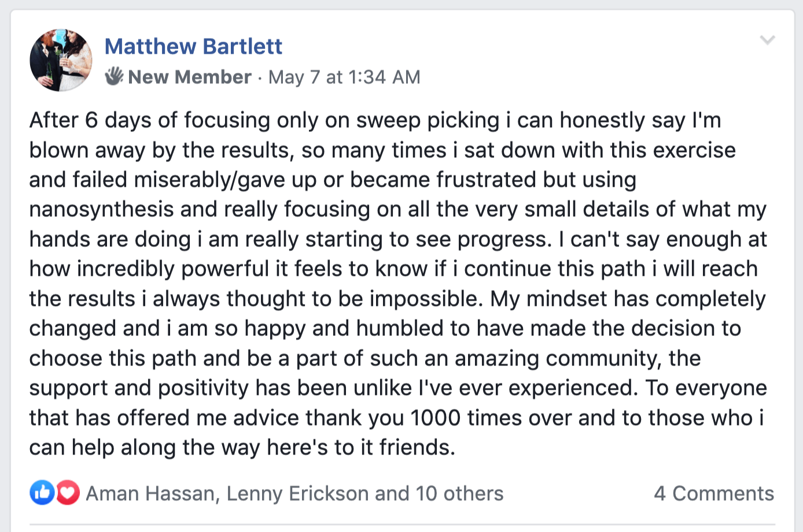Show the 10 others who reacted
The height and width of the screenshot is (532, 803).
click(x=459, y=493)
